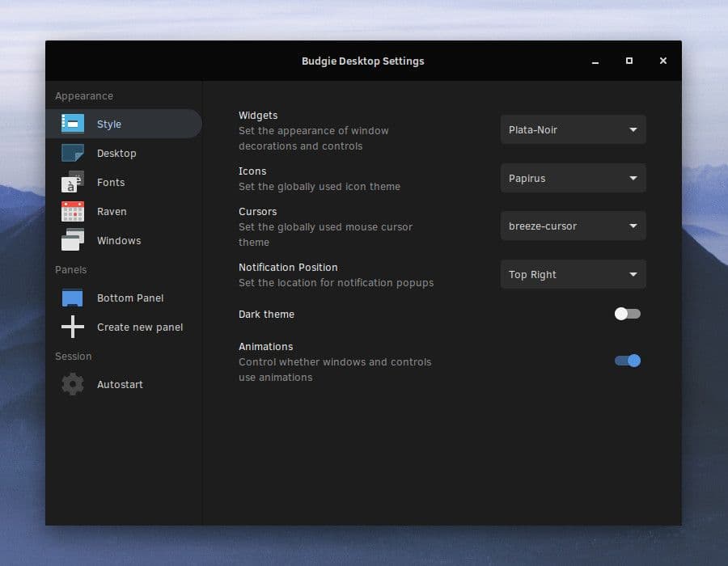Screen dimensions: 728x566
Task: Minimize the Budgie Desktop Settings window
Action: pos(595,61)
